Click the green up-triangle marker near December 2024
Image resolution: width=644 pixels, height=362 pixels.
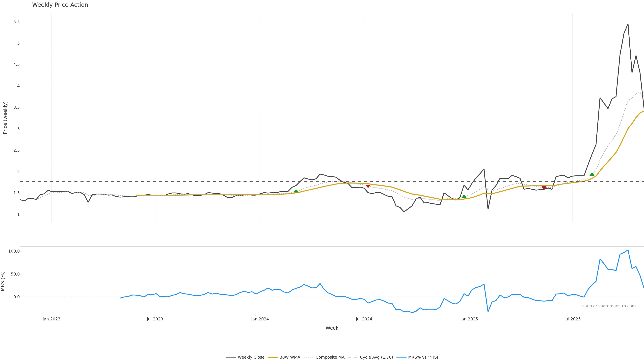click(464, 196)
